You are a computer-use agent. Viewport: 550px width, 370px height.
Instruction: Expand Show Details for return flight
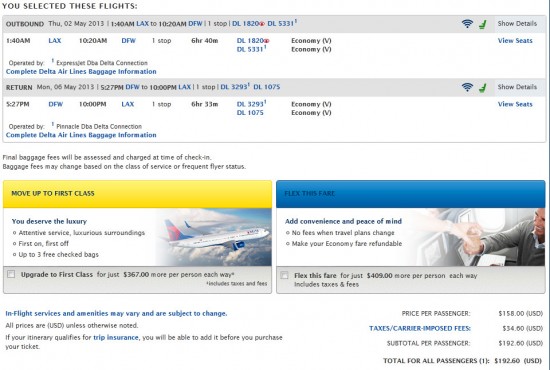click(517, 87)
